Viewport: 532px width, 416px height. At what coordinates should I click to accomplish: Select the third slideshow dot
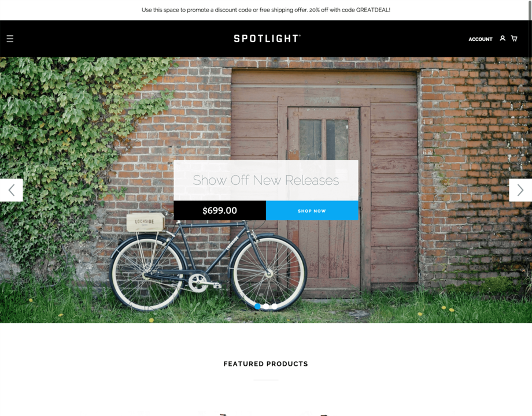(x=275, y=306)
